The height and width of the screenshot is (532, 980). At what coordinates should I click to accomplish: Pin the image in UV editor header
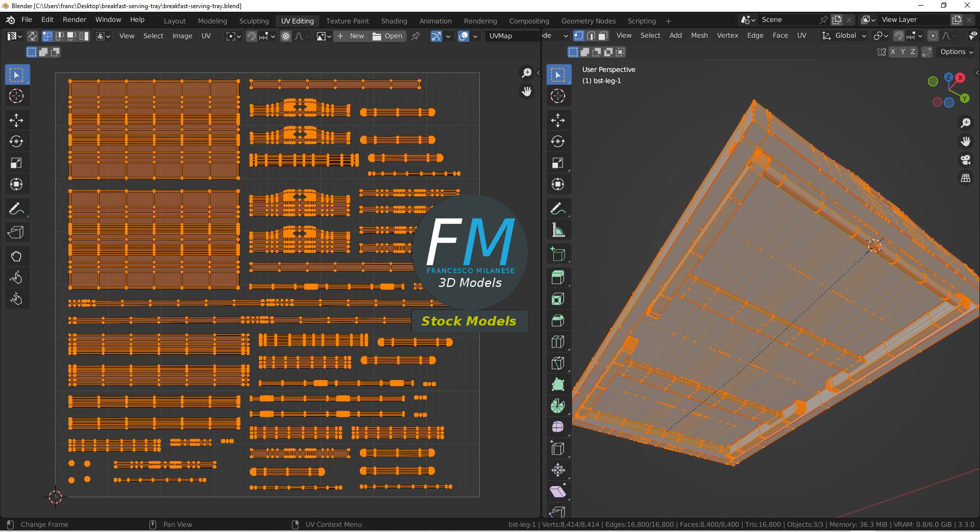coord(415,36)
